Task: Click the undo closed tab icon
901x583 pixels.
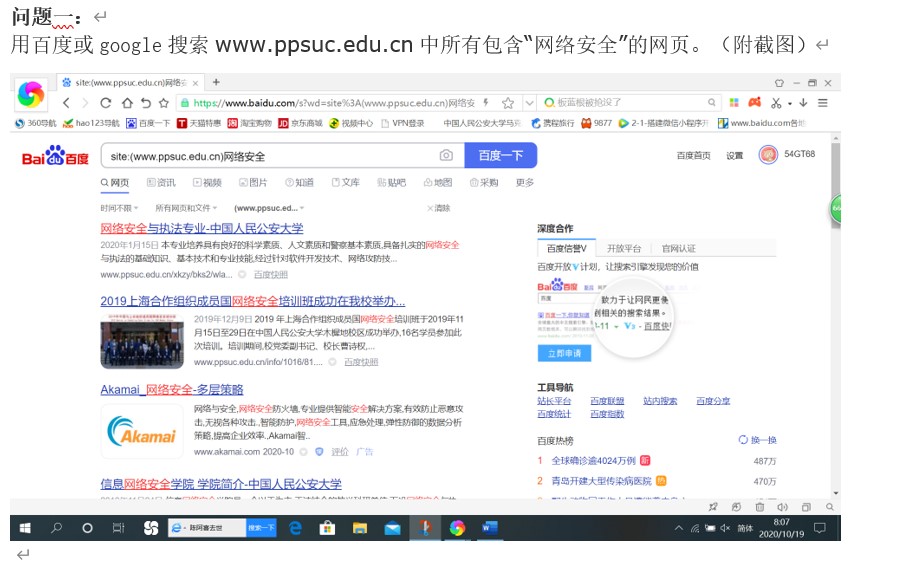Action: click(145, 103)
